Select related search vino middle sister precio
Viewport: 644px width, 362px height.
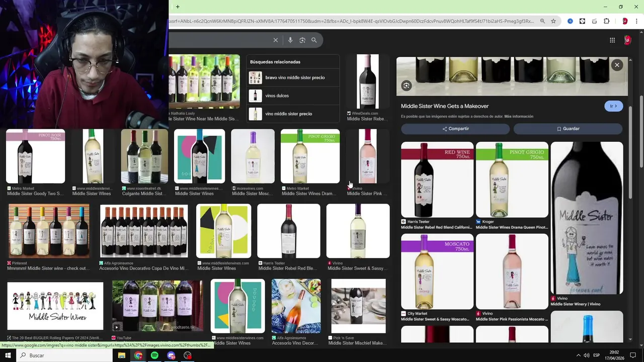tap(293, 114)
